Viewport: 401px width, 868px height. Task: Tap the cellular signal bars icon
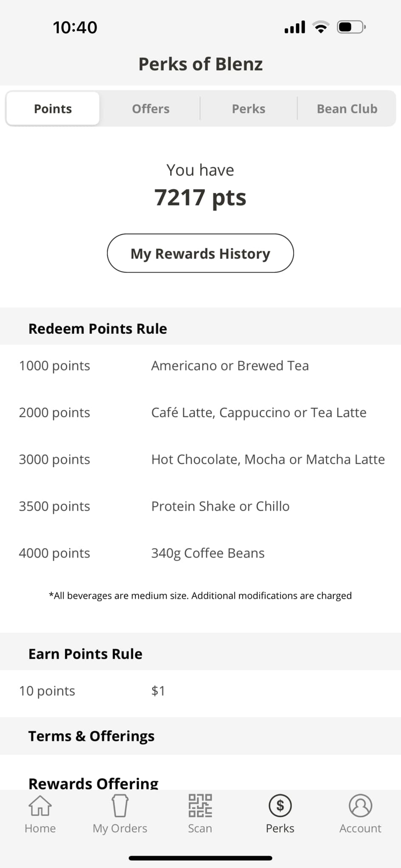click(x=295, y=27)
